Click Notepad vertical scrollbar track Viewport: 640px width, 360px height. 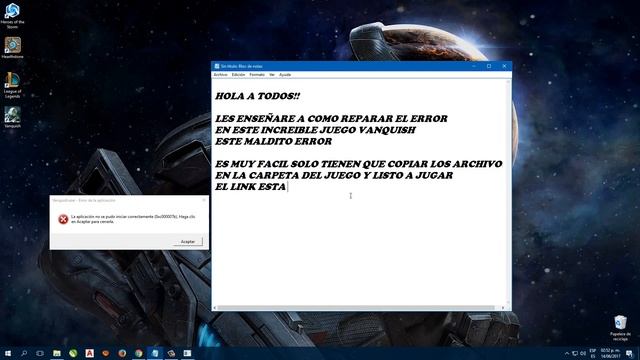[509, 192]
